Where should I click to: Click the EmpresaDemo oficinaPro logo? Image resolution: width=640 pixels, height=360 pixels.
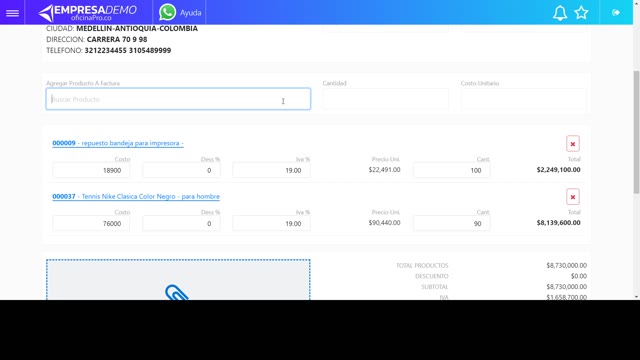pos(87,13)
